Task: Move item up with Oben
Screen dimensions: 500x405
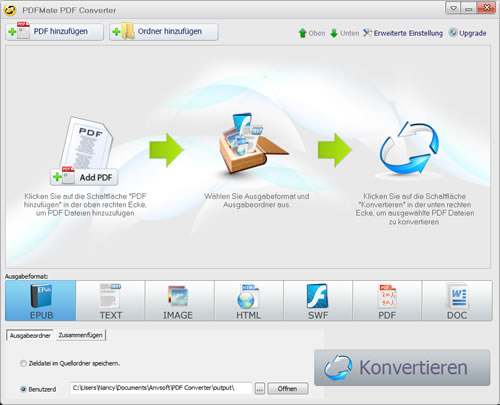Action: [x=312, y=33]
